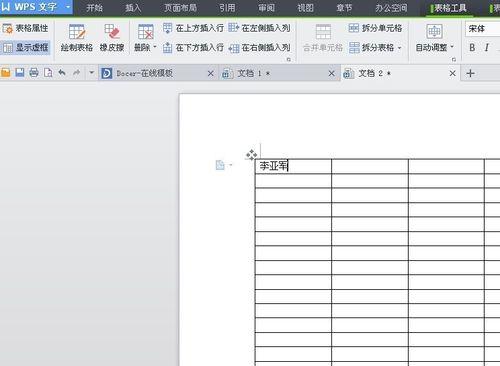
Task: Insert column right with 在右侧插入列
Action: coord(259,48)
